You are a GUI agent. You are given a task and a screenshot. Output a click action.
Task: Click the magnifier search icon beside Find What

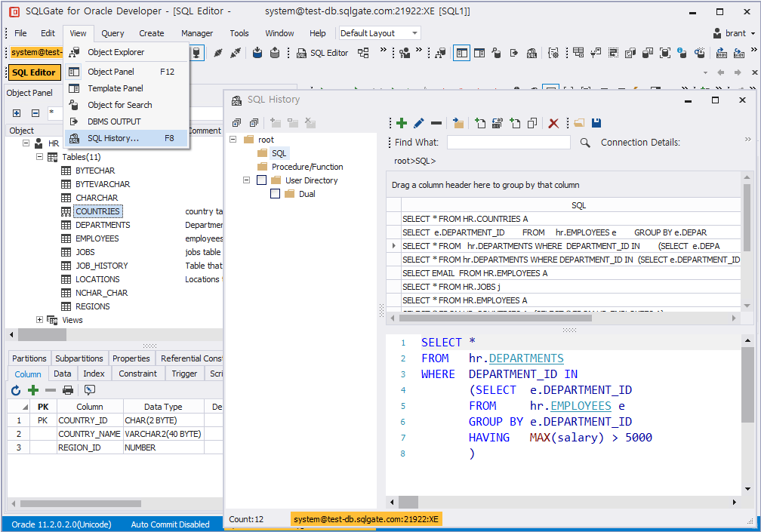coord(585,143)
